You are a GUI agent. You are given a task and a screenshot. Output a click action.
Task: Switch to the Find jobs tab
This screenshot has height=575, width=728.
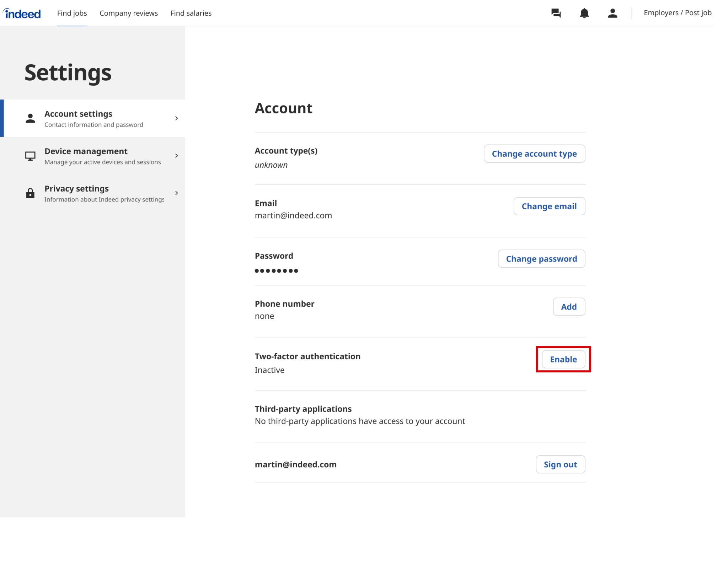click(72, 13)
